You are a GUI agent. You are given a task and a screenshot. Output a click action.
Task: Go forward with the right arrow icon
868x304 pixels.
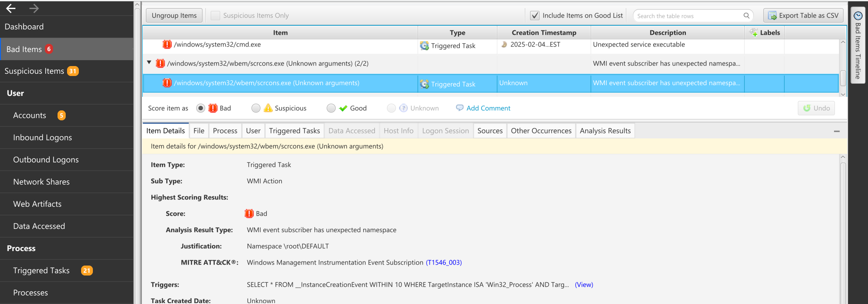tap(34, 8)
